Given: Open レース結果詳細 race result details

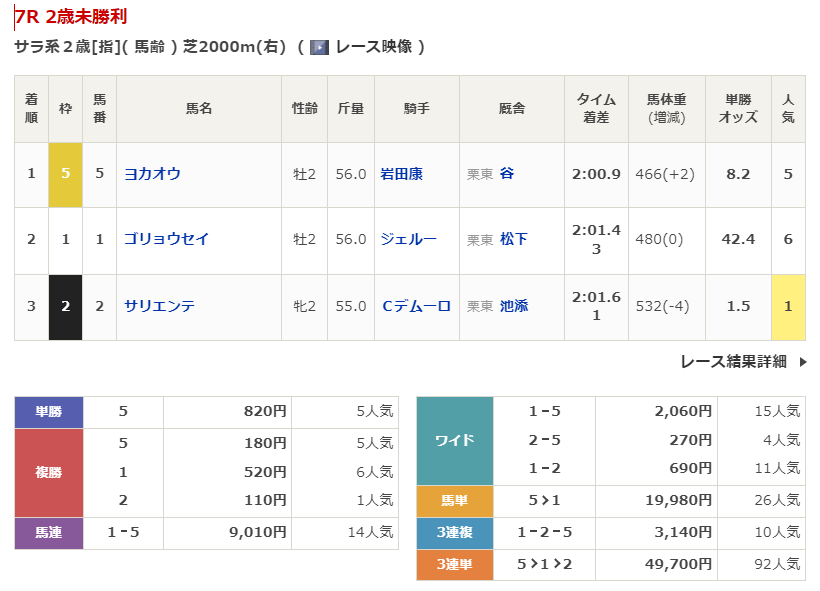Looking at the screenshot, I should (x=733, y=362).
